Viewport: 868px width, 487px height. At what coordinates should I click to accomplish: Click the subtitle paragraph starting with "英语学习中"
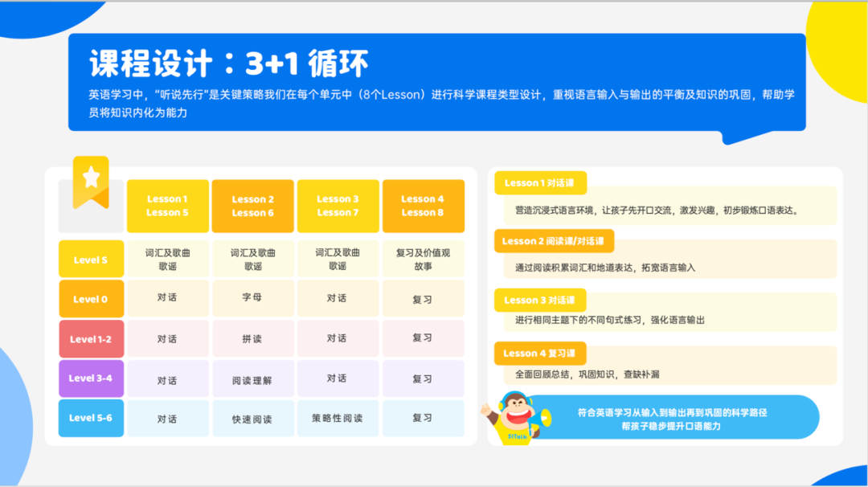tap(441, 104)
